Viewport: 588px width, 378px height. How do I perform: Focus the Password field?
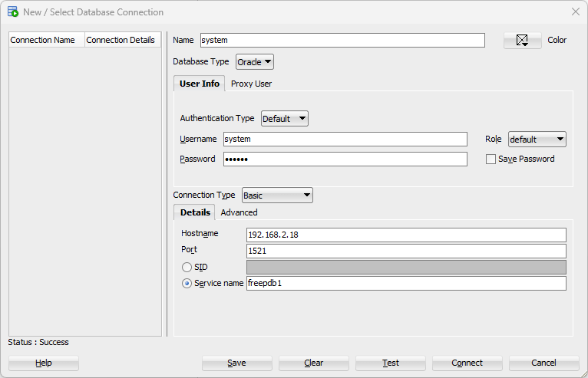345,159
